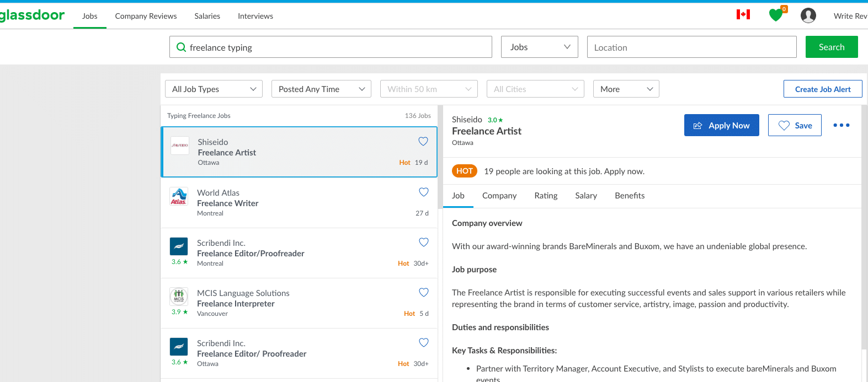Open the Jobs menu in top navigation
Image resolution: width=868 pixels, height=382 pixels.
[x=90, y=16]
